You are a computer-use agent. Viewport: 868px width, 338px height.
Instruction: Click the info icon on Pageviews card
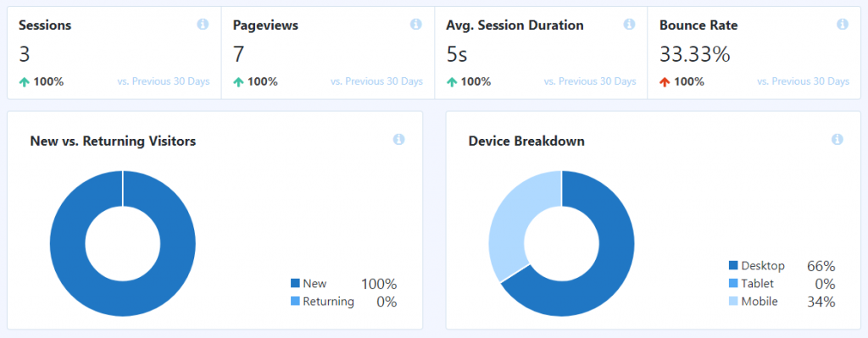[x=415, y=25]
